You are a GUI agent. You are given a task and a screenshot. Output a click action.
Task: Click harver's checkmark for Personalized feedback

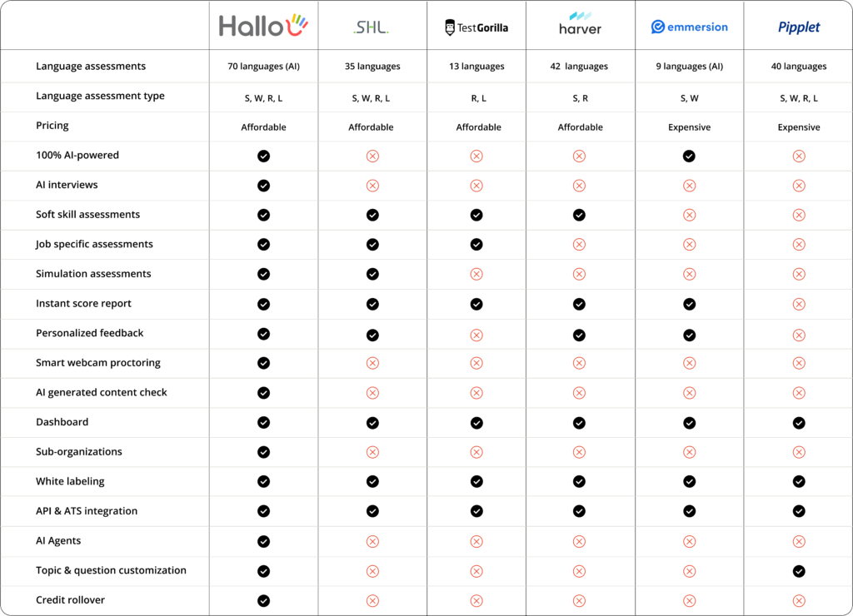579,334
